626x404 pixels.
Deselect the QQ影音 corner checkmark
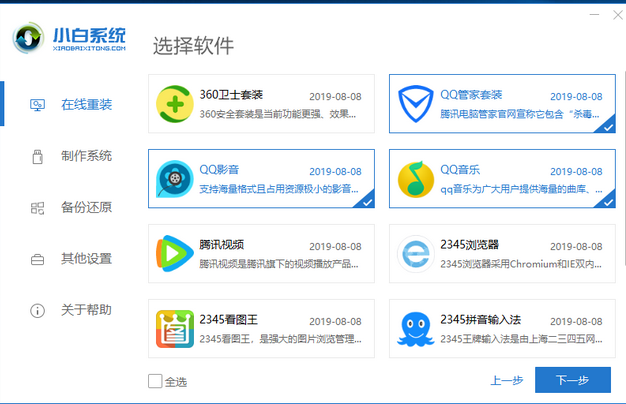click(x=367, y=202)
